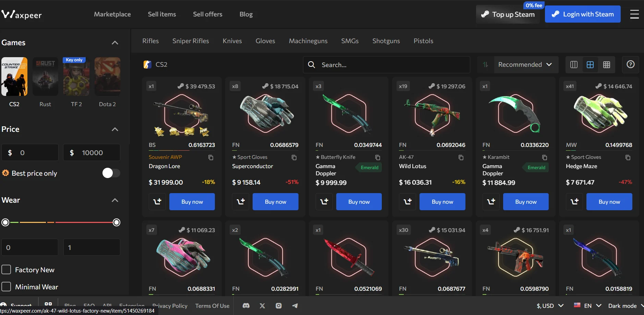Screen dimensions: 644x315
Task: Collapse the Wear section
Action: click(x=115, y=200)
